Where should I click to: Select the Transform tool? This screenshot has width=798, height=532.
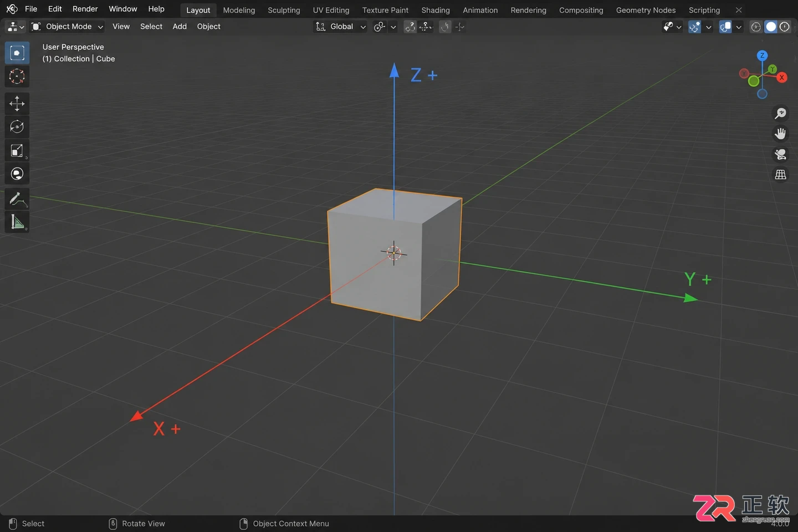click(x=17, y=173)
